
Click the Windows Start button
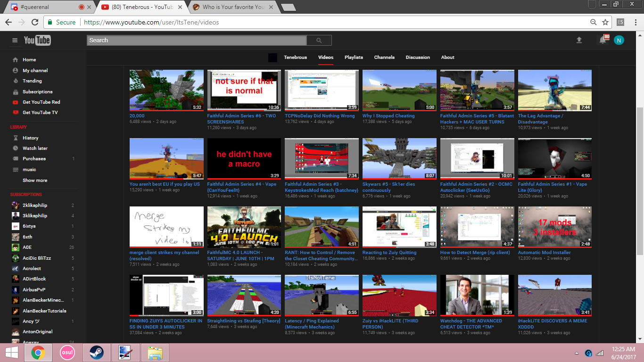pos(11,353)
